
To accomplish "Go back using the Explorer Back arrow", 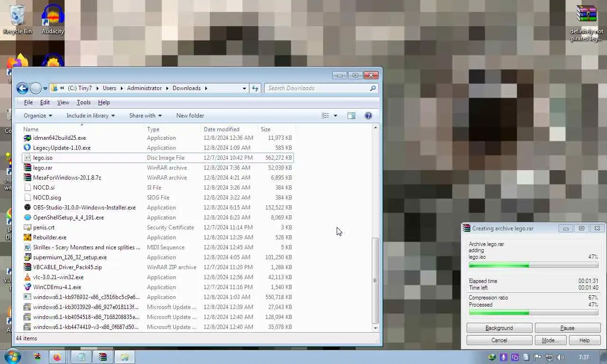I will 22,88.
